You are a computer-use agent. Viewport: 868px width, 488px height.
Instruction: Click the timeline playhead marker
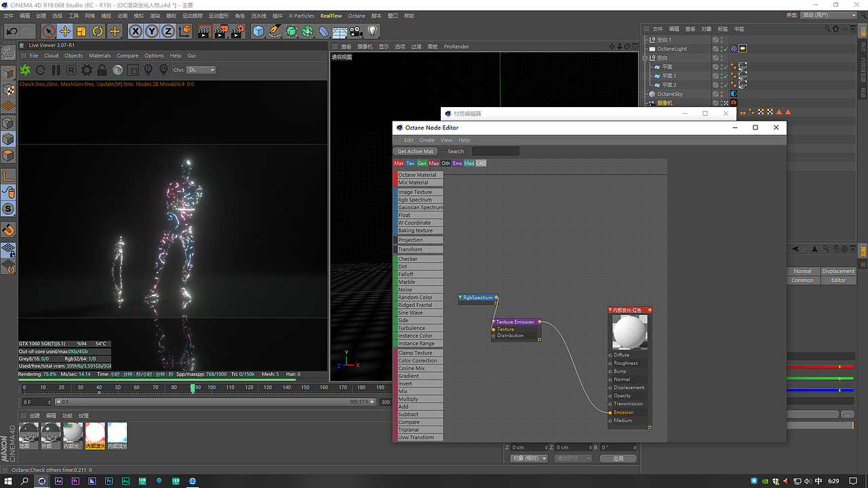point(193,388)
